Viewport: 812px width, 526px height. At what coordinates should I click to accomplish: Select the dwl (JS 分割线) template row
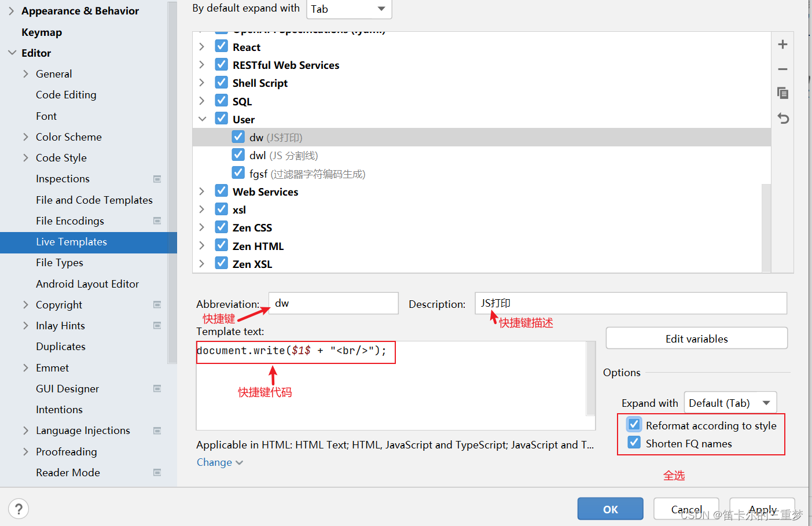tap(482, 155)
